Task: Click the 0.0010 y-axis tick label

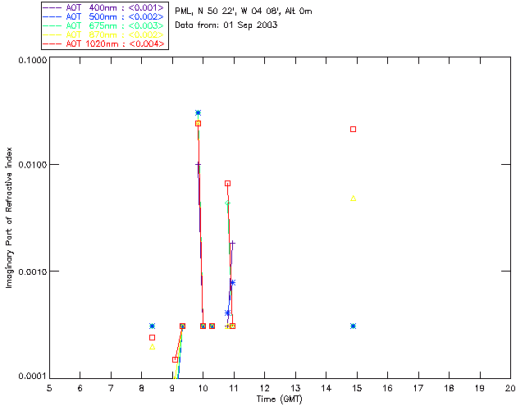Action: tap(33, 272)
